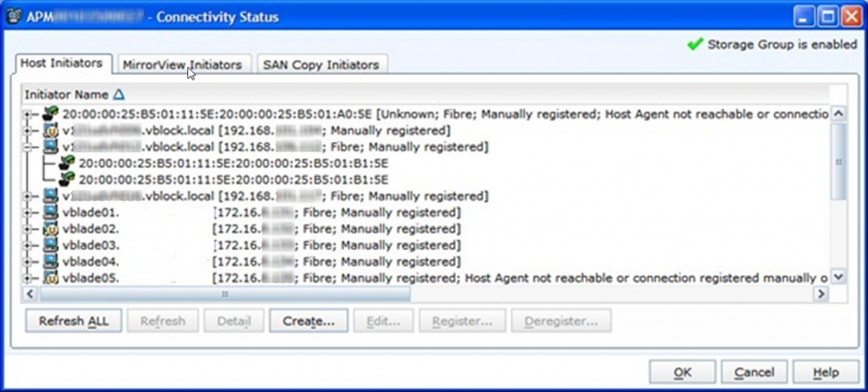Viewport: 868px width, 392px height.
Task: Click the Unknown initiator's green icon
Action: (50, 114)
